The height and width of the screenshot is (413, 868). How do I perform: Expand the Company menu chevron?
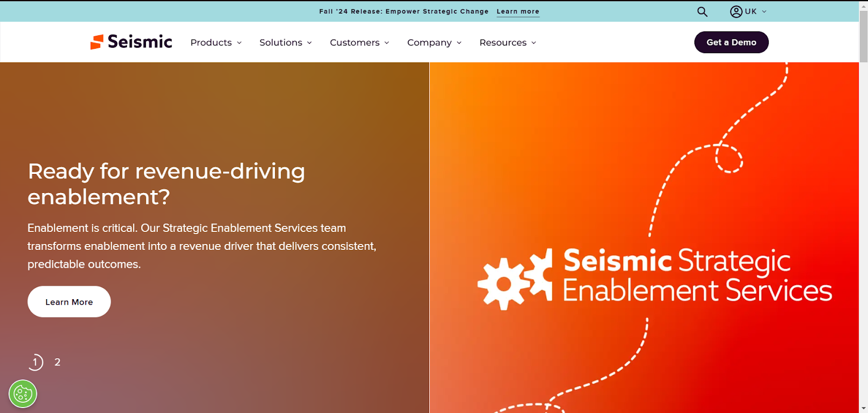click(x=459, y=43)
